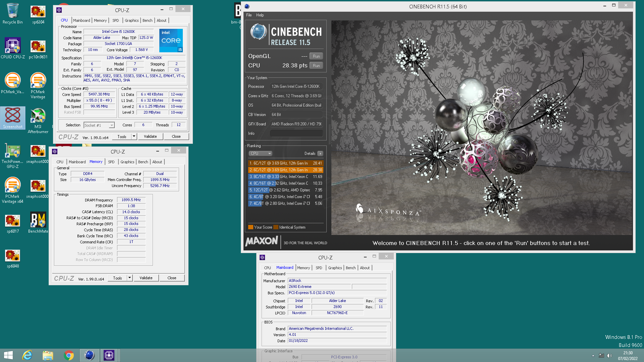The width and height of the screenshot is (644, 362).
Task: Open the network tray icon
Action: 601,356
